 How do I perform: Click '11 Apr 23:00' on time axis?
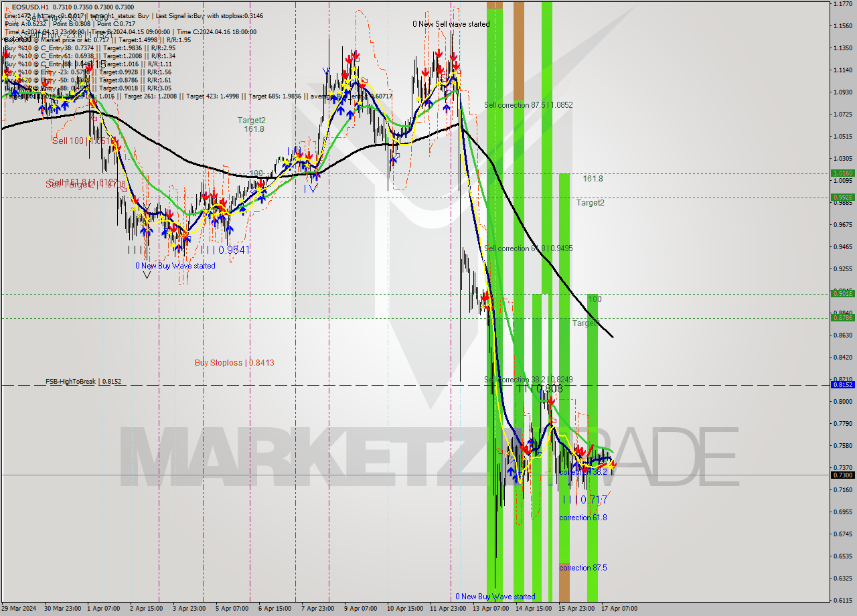click(448, 609)
